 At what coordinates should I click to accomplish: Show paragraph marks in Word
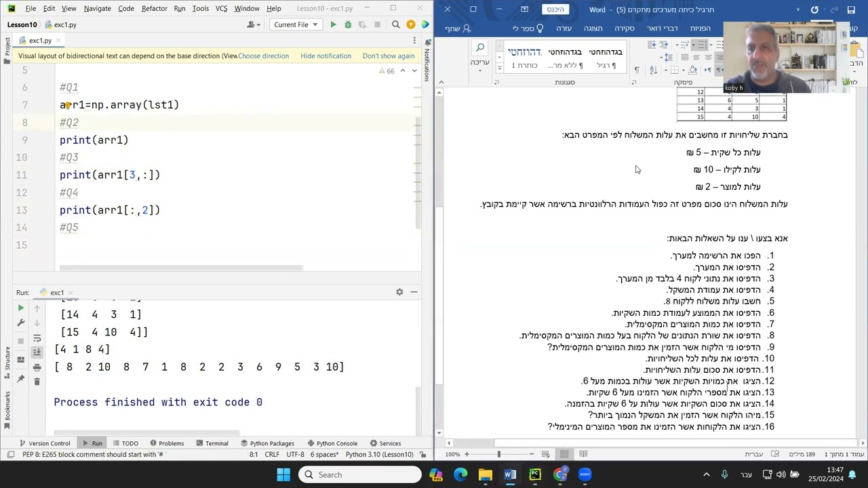(637, 70)
